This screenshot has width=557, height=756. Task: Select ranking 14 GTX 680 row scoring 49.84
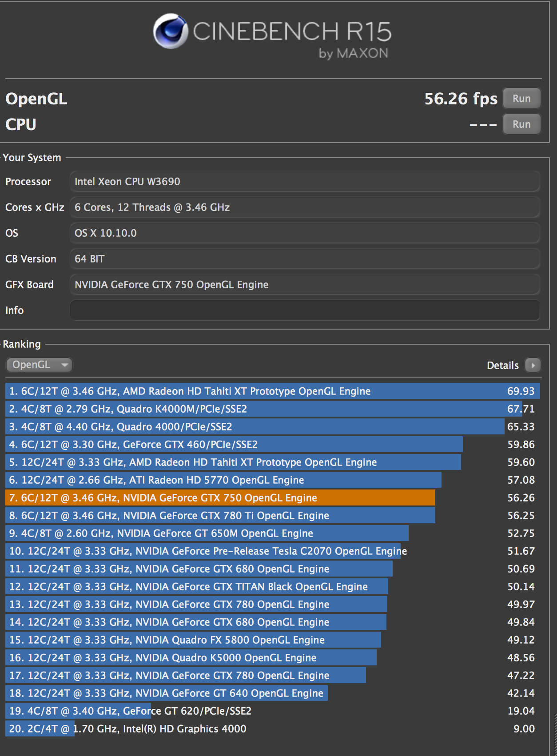coord(273,622)
